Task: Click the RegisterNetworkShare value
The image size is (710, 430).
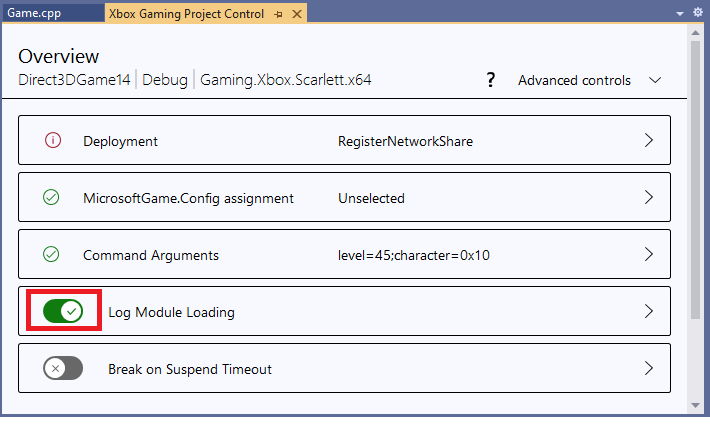Action: (x=405, y=141)
